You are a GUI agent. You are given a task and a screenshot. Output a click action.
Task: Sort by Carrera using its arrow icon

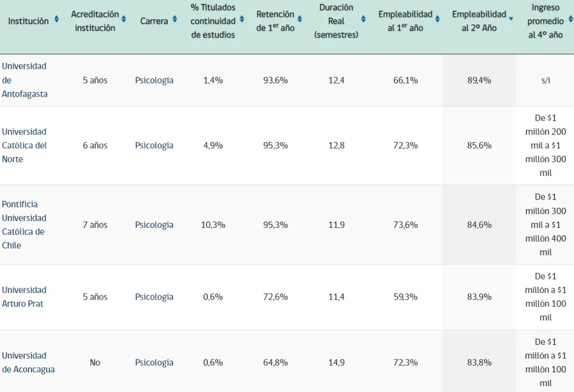click(x=174, y=20)
